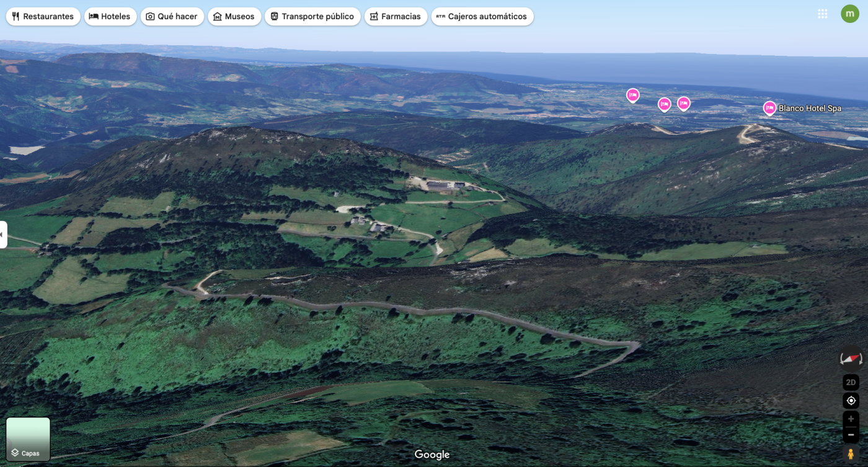Open the Google apps grid

[x=823, y=14]
